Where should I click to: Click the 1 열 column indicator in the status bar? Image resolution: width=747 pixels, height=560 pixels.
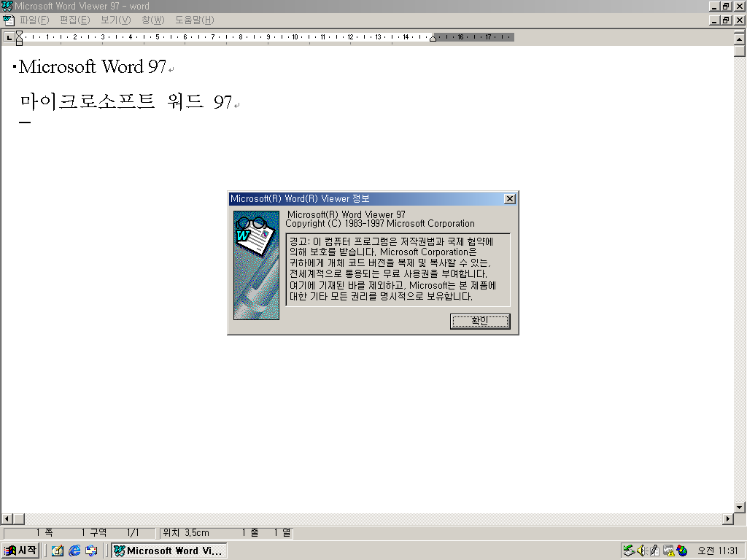click(x=282, y=532)
